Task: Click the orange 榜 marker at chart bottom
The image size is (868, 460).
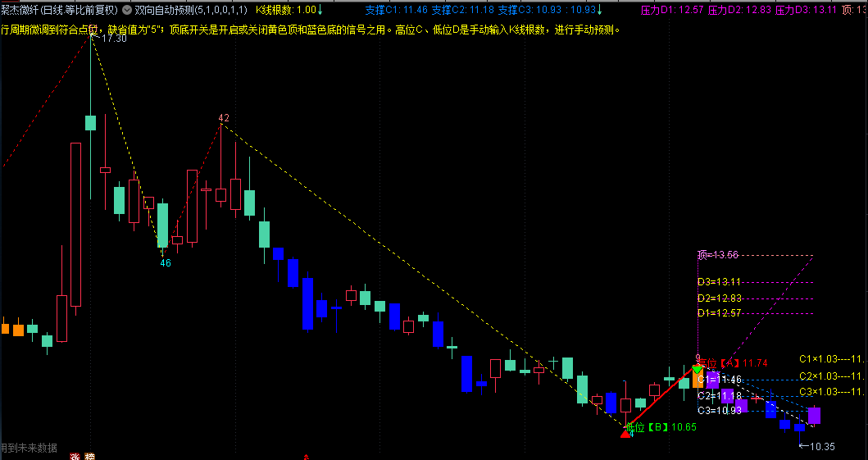Action: tap(89, 457)
